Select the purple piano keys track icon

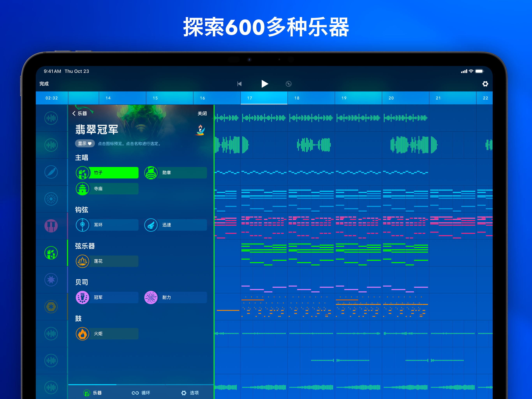pos(51,226)
